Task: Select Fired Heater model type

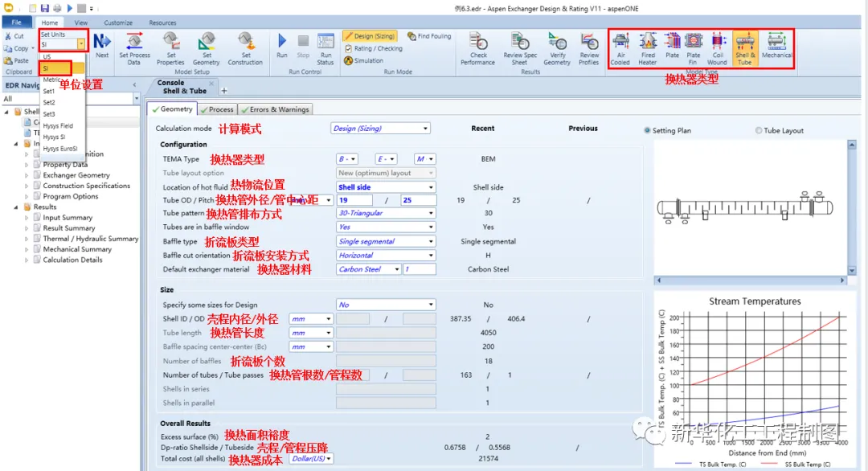Action: [x=648, y=49]
